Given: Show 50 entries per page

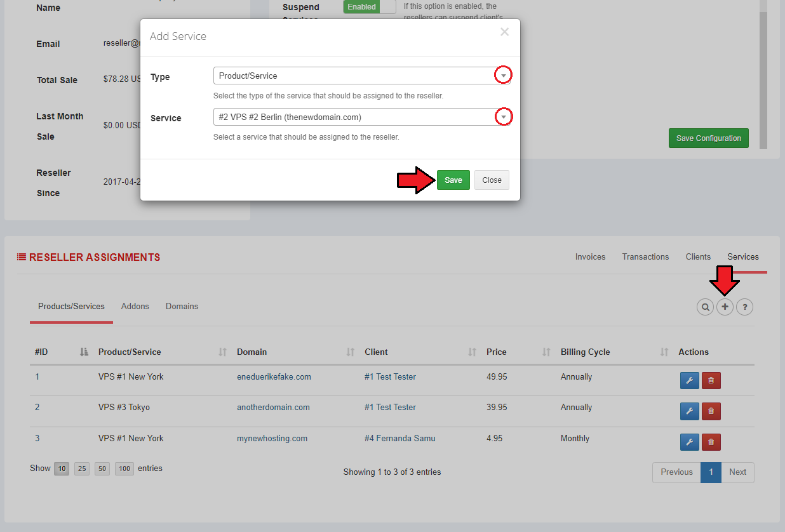Looking at the screenshot, I should tap(102, 469).
